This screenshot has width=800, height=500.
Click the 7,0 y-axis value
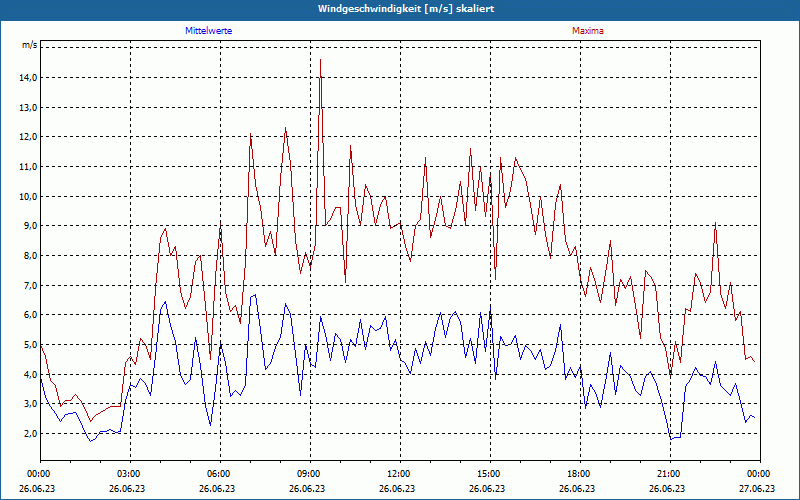tap(30, 286)
